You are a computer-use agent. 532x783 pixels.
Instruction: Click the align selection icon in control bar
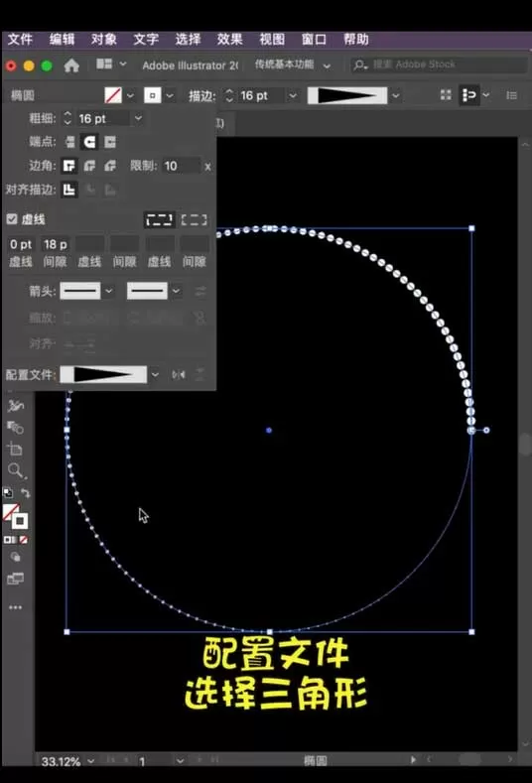[x=469, y=95]
